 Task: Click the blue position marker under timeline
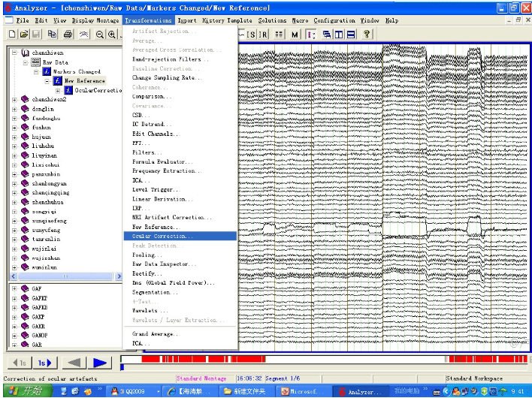pos(122,366)
